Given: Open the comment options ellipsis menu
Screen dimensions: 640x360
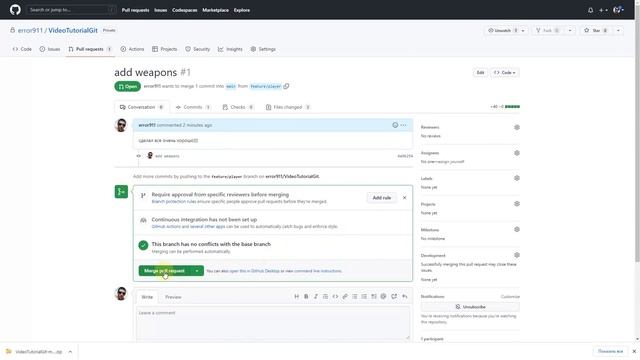Looking at the screenshot, I should coord(403,125).
